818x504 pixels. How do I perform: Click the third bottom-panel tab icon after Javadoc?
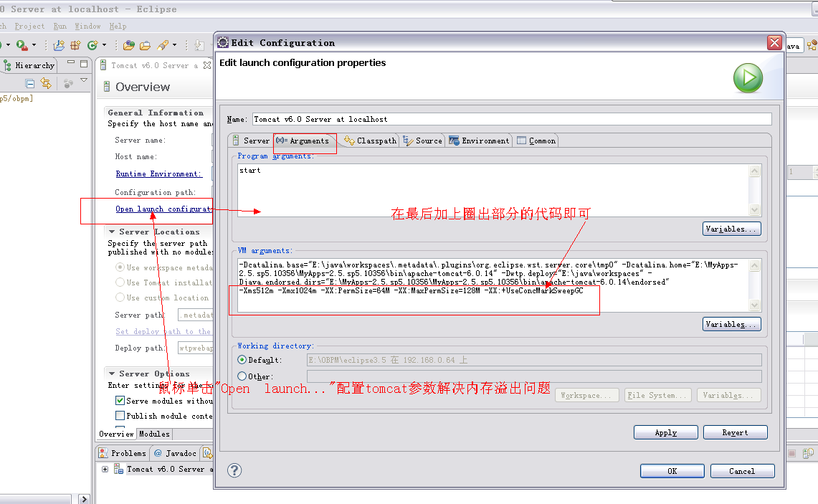coord(207,453)
